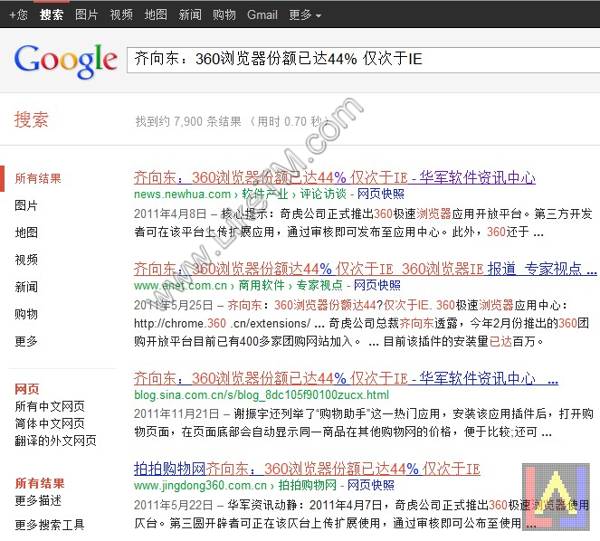Open 购物 in the top navigation bar
This screenshot has width=600, height=541.
pos(224,15)
